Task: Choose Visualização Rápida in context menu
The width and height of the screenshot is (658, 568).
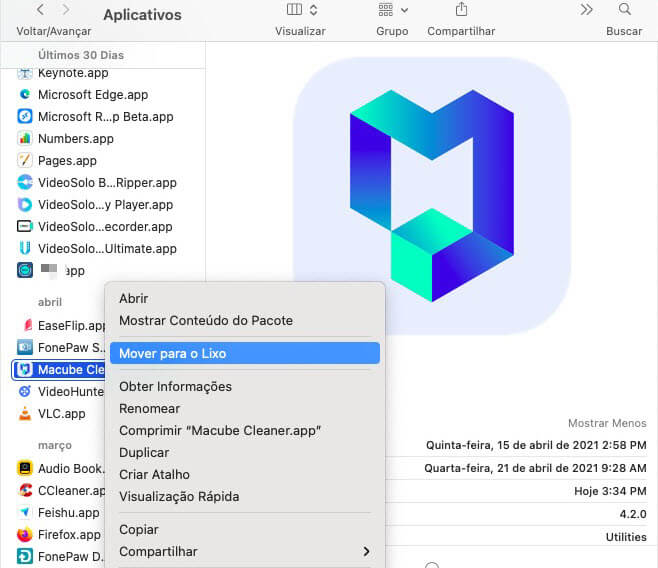Action: click(x=245, y=496)
